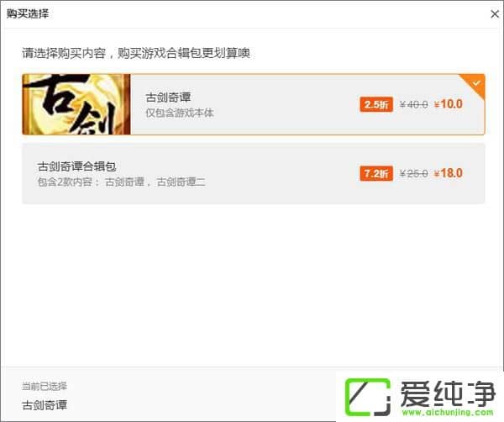Open the www.aichunjing.com watermark link
Viewport: 504px width, 422px height.
click(448, 413)
